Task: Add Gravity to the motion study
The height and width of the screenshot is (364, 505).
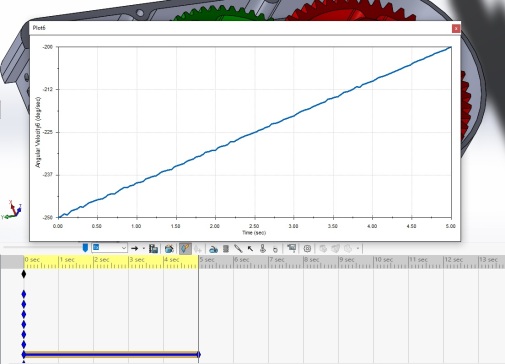Action: click(x=275, y=249)
